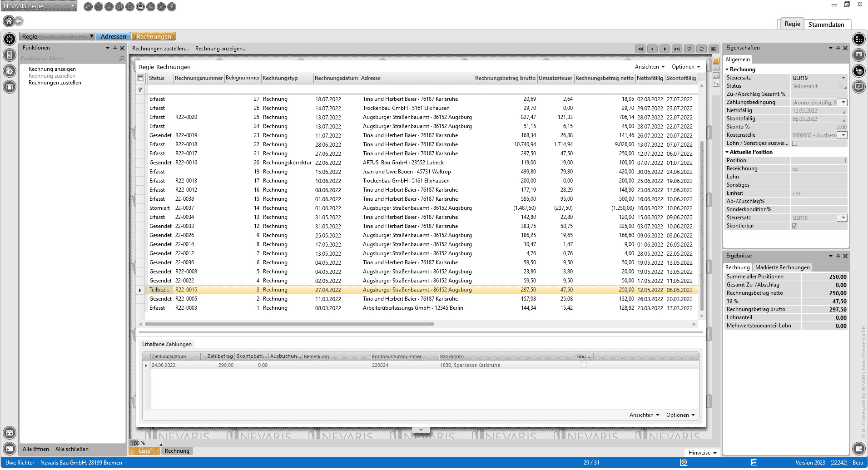Pin the Eigenschaften panel
This screenshot has height=470, width=868.
(838, 48)
